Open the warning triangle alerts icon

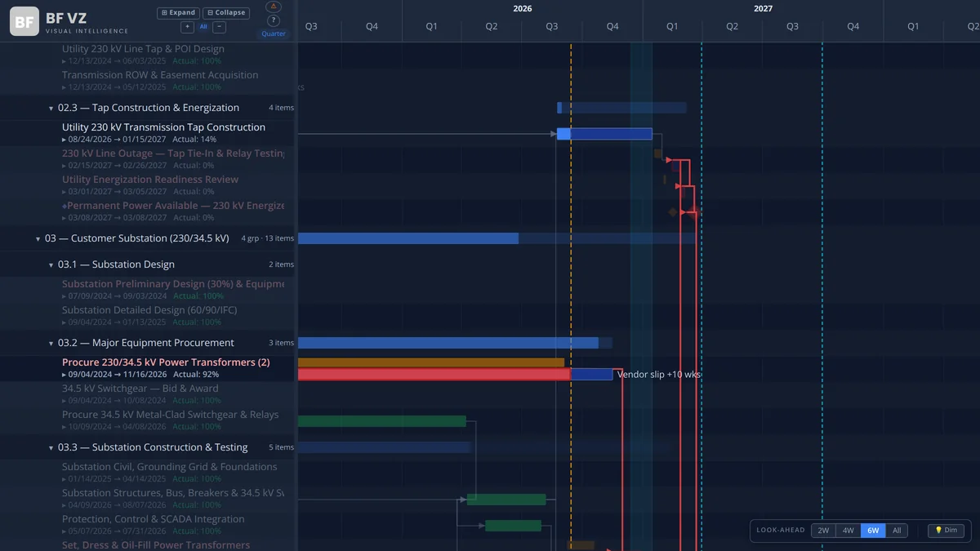click(x=274, y=7)
